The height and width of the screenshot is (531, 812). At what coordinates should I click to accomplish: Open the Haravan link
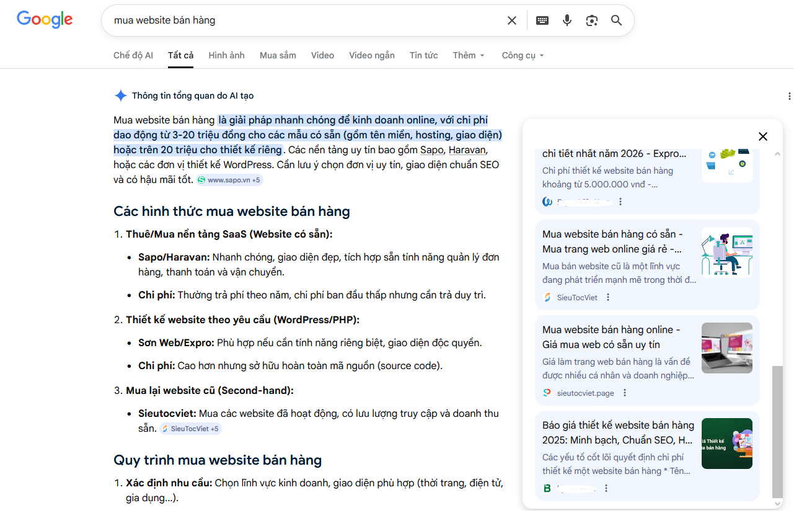pyautogui.click(x=468, y=149)
